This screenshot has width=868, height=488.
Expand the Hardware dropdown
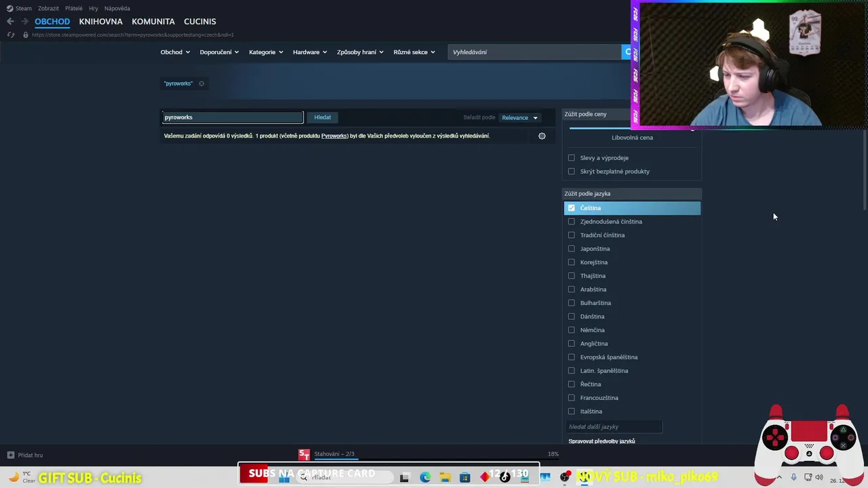click(x=310, y=52)
